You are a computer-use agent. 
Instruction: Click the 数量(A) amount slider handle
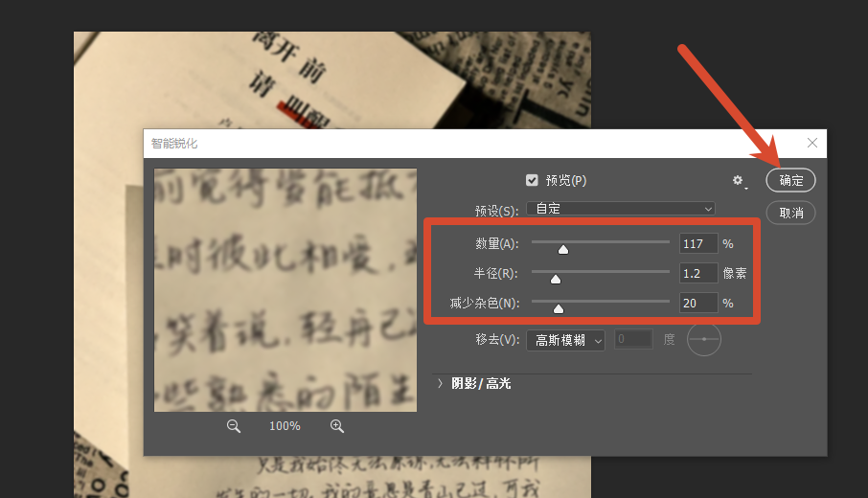pos(563,250)
